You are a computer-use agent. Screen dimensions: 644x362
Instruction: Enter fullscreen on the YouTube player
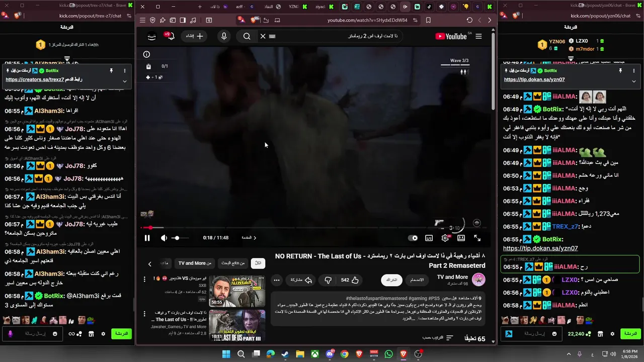[477, 238]
